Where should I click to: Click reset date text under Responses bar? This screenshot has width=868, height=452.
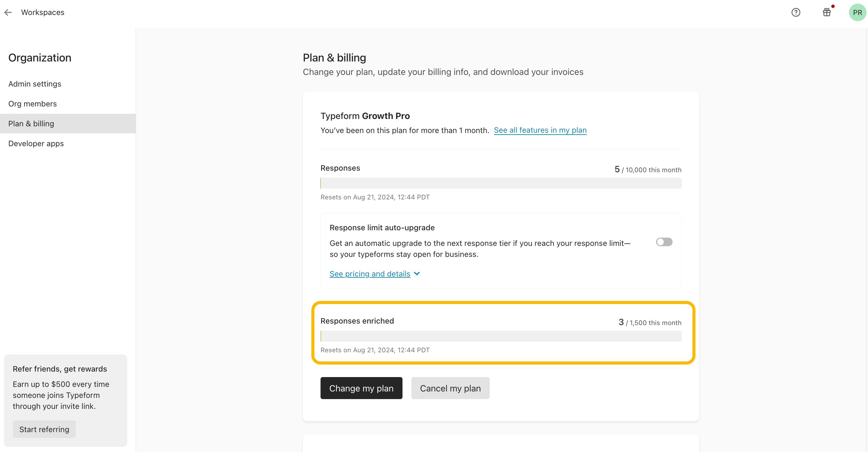(x=375, y=197)
